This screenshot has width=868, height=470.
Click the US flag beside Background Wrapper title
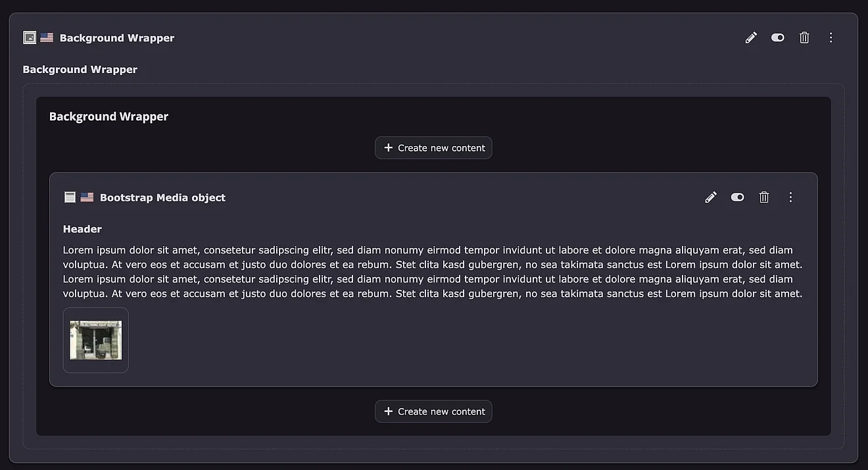47,38
